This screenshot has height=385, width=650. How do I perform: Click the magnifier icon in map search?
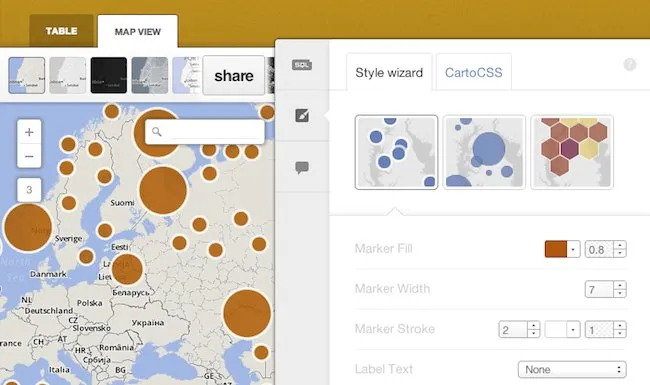tap(156, 132)
